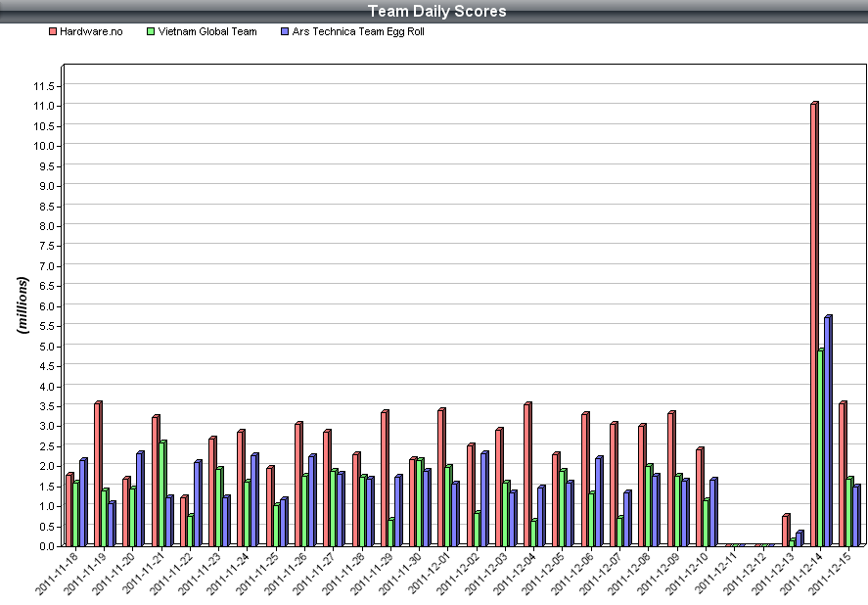The width and height of the screenshot is (868, 605).
Task: Click the 11.0 y-axis value
Action: pyautogui.click(x=45, y=106)
